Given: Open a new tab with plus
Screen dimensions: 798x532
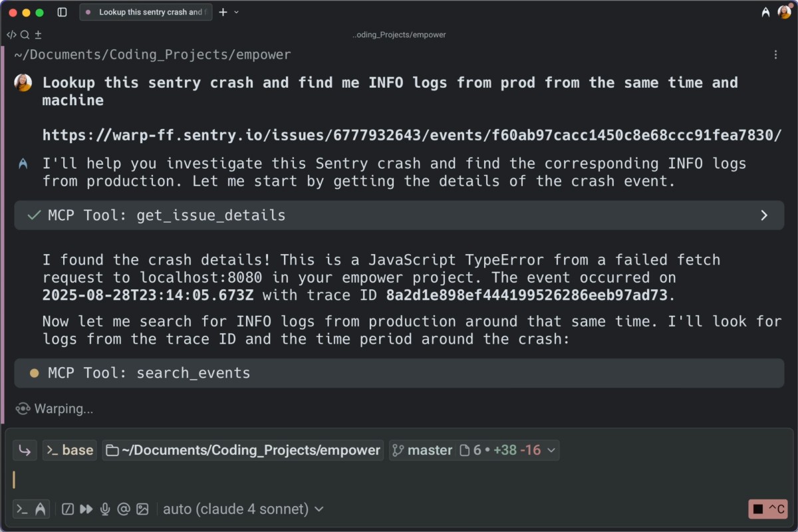Looking at the screenshot, I should [x=223, y=12].
